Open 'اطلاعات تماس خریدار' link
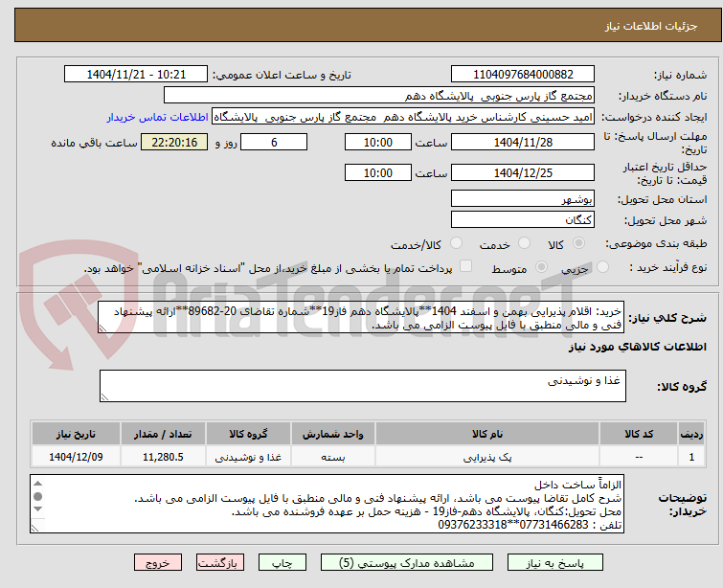This screenshot has height=588, width=723. click(158, 117)
